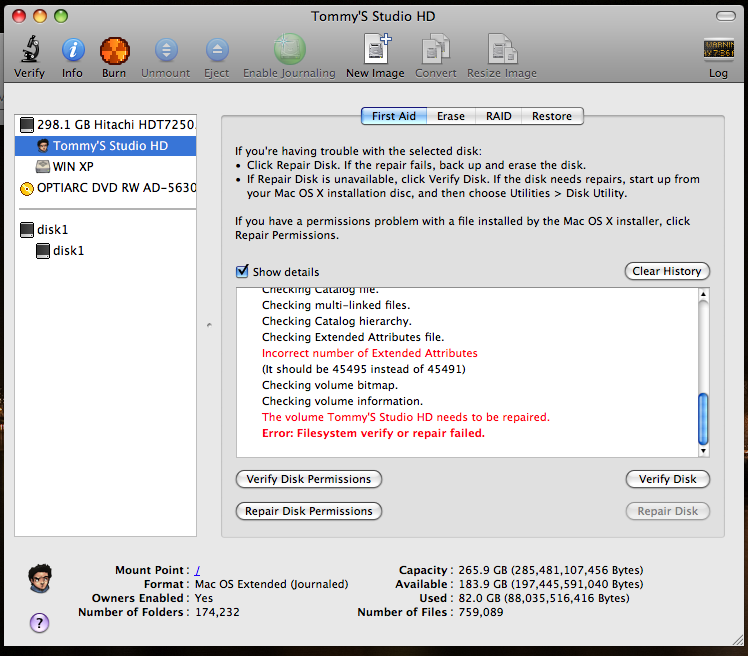
Task: Click the log scrollbar down arrow
Action: click(x=703, y=451)
